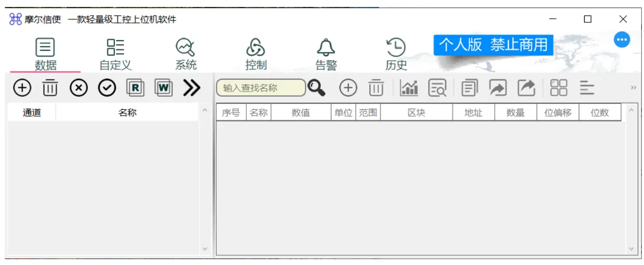Click the 序号 column header
644x265 pixels.
(x=231, y=113)
